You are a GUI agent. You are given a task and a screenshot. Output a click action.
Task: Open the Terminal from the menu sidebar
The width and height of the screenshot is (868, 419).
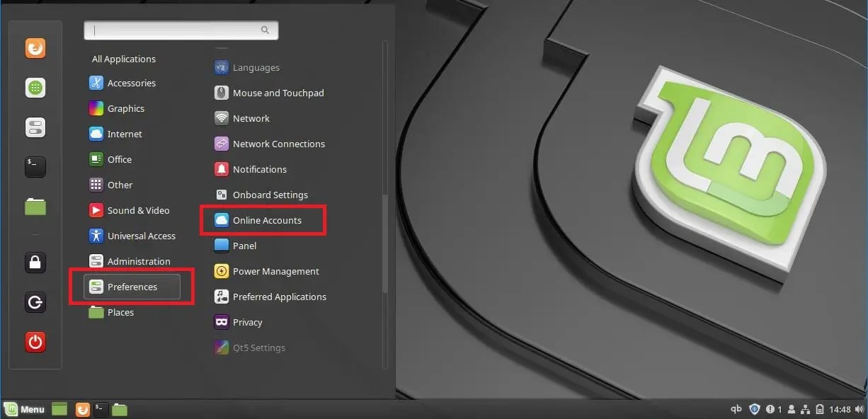click(x=35, y=167)
